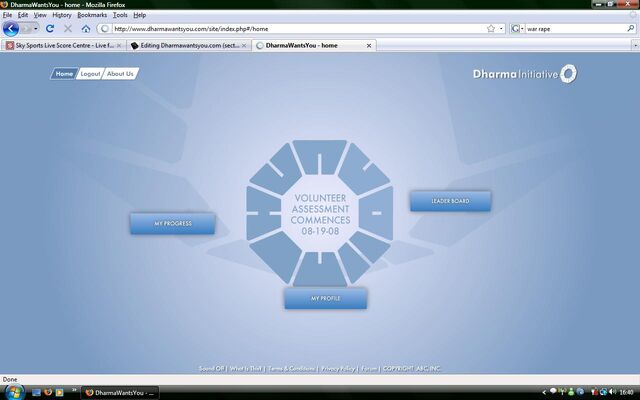Launch media player from quick launch
The width and height of the screenshot is (640, 400).
(60, 392)
